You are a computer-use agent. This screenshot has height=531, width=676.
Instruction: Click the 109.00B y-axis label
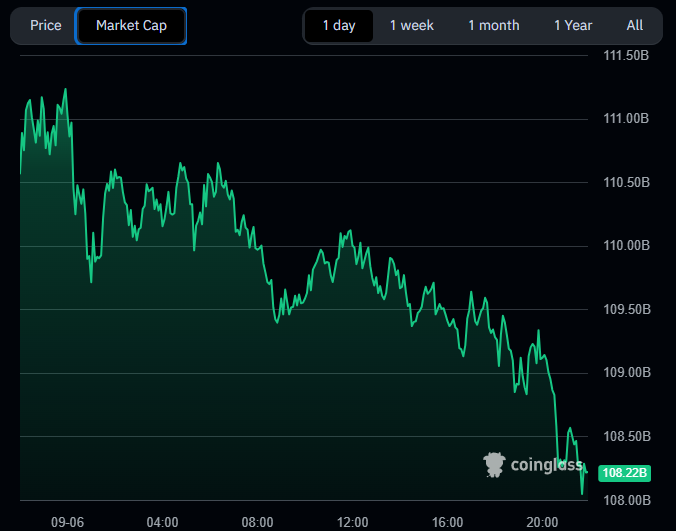coord(627,372)
